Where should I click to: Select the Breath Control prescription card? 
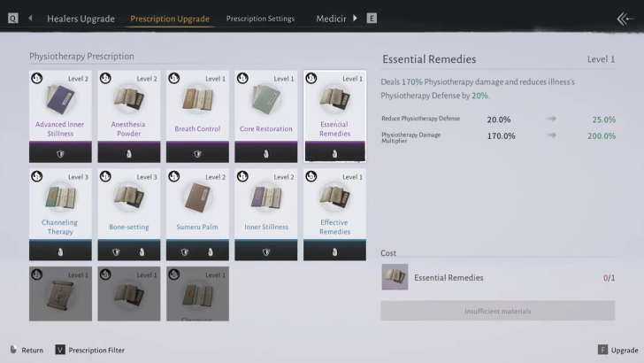[x=197, y=116]
